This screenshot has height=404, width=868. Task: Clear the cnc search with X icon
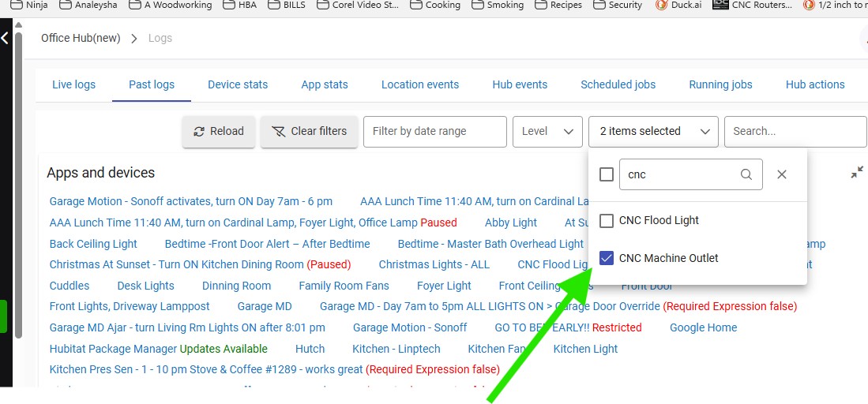tap(782, 174)
